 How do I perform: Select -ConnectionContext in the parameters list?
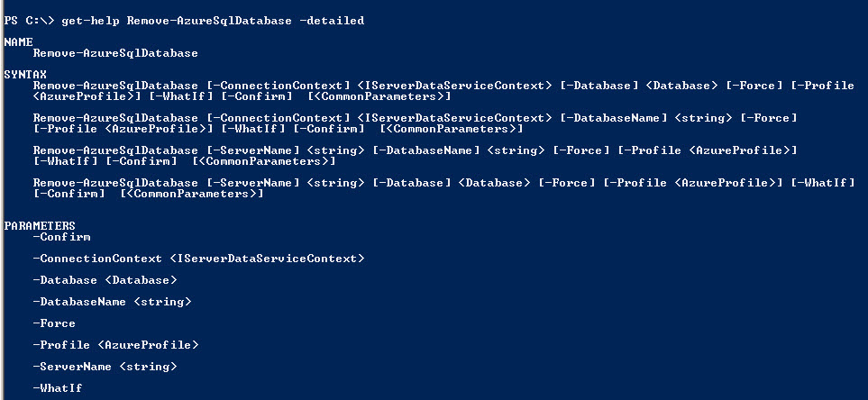(x=97, y=259)
